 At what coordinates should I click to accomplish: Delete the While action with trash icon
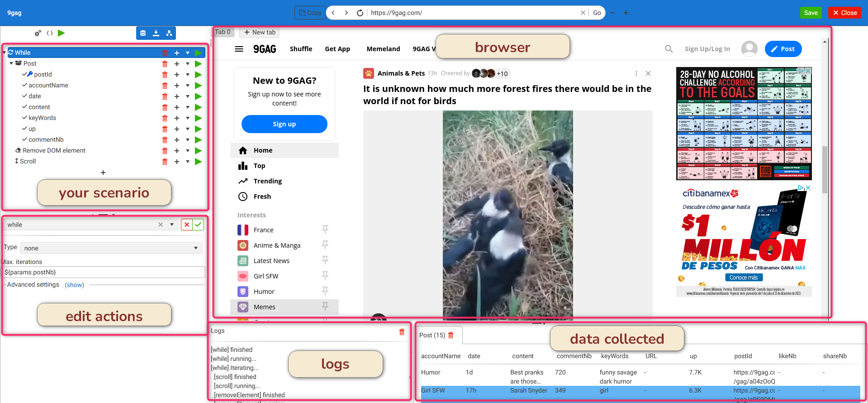(165, 53)
